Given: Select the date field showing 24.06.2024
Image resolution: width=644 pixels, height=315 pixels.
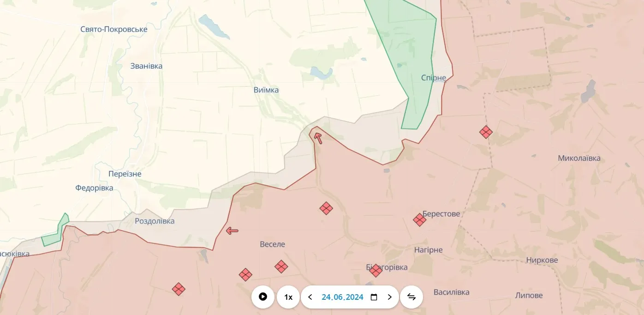Looking at the screenshot, I should coord(342,297).
